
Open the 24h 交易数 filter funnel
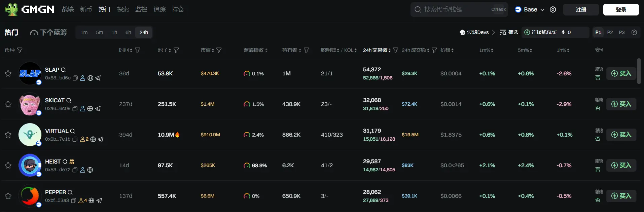coord(396,50)
